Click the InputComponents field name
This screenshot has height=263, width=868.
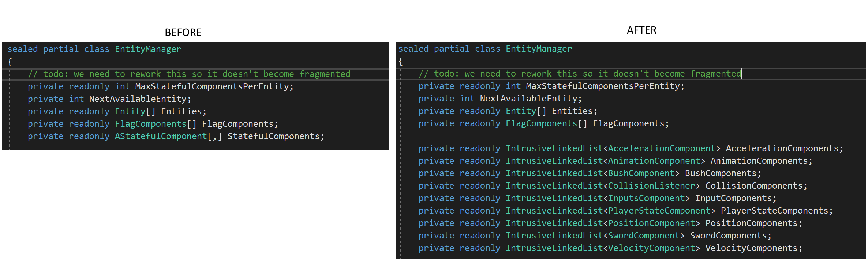(733, 198)
